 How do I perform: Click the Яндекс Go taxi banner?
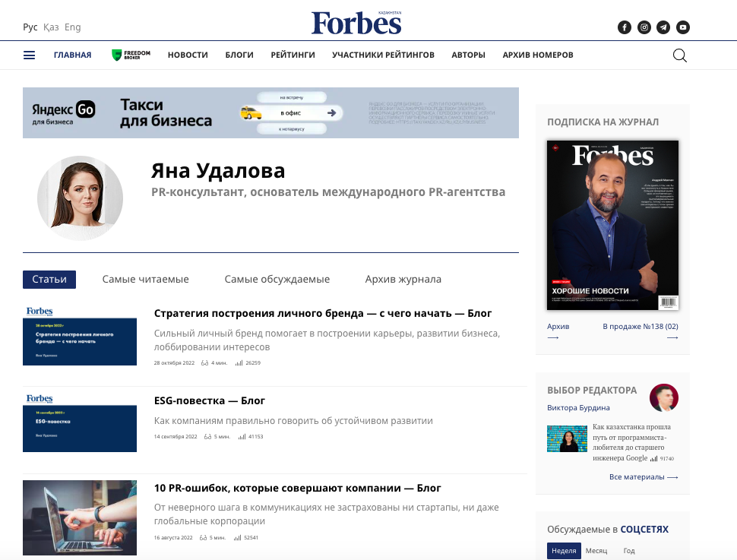pyautogui.click(x=270, y=113)
